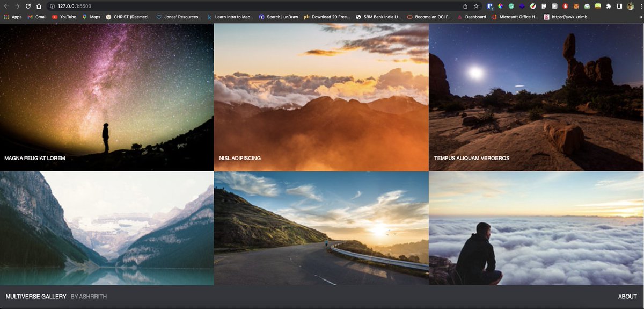Screen dimensions: 644x309
Task: Open the CHRIST (Deemed... bookmark
Action: coord(128,17)
